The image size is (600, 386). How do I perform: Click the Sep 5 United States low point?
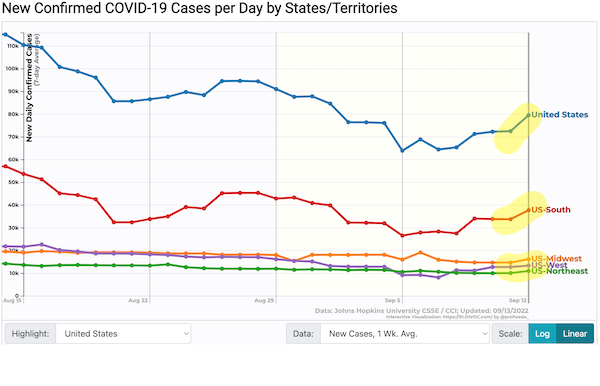[x=402, y=151]
